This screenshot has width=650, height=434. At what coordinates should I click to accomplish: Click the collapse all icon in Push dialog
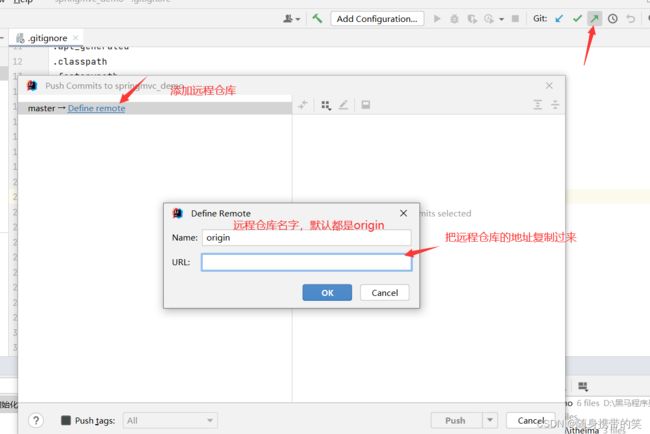click(555, 105)
